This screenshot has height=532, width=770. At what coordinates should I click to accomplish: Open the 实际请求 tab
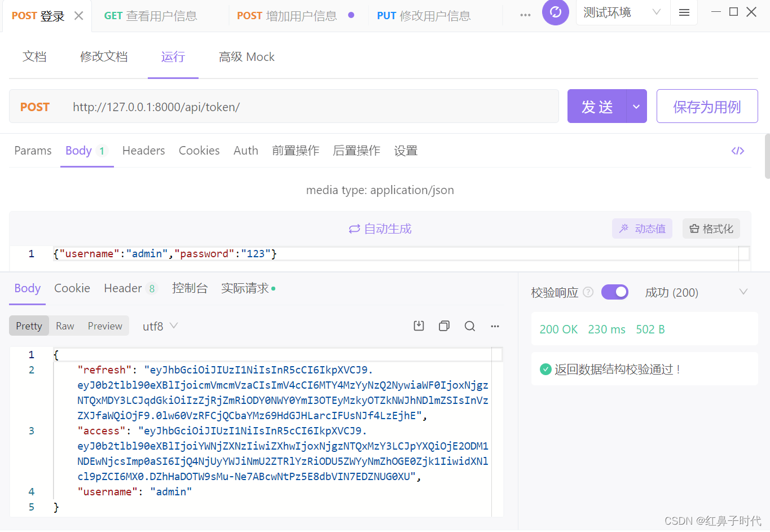(248, 288)
